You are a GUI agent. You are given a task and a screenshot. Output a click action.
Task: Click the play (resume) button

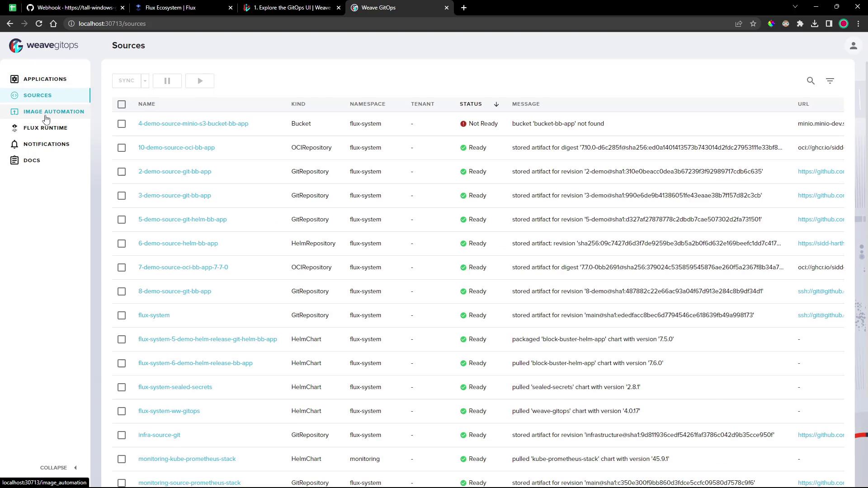pyautogui.click(x=200, y=81)
